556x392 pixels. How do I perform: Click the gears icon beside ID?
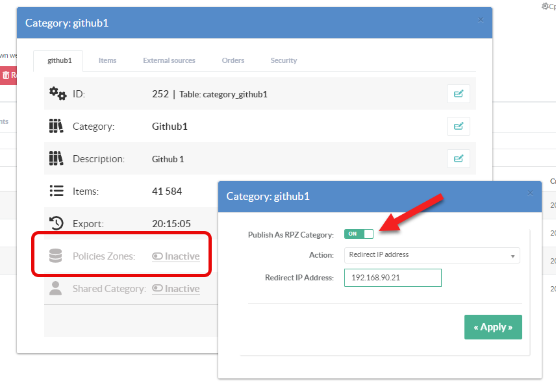58,93
